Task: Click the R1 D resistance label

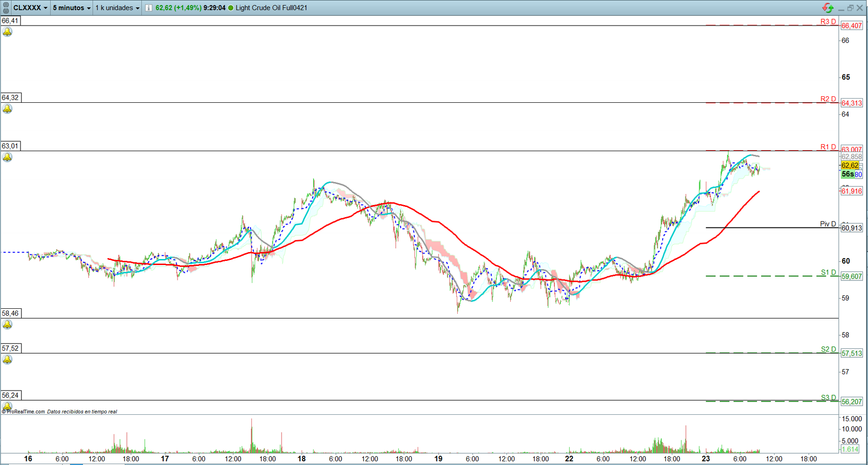Action: pos(828,147)
